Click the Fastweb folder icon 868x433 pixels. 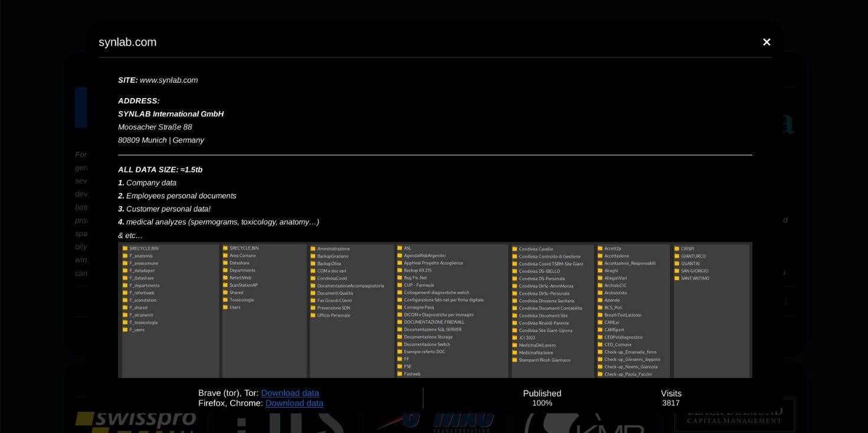(399, 374)
